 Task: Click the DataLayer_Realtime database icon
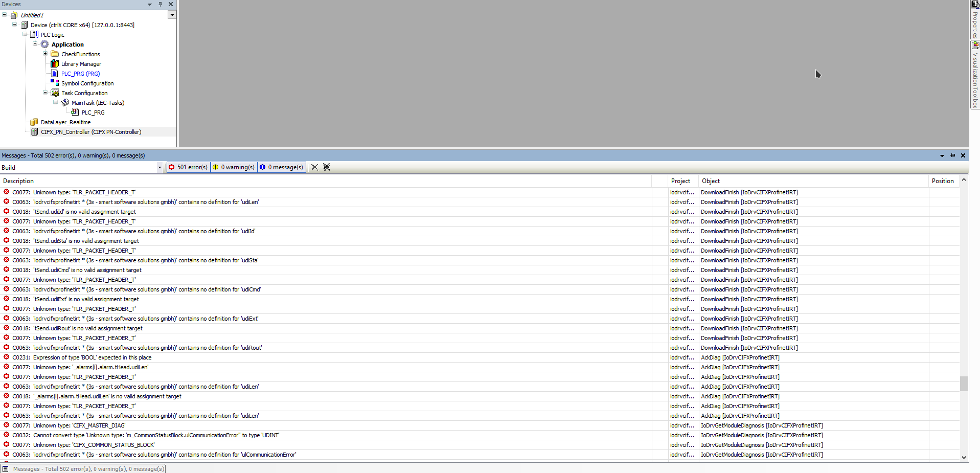(x=34, y=122)
